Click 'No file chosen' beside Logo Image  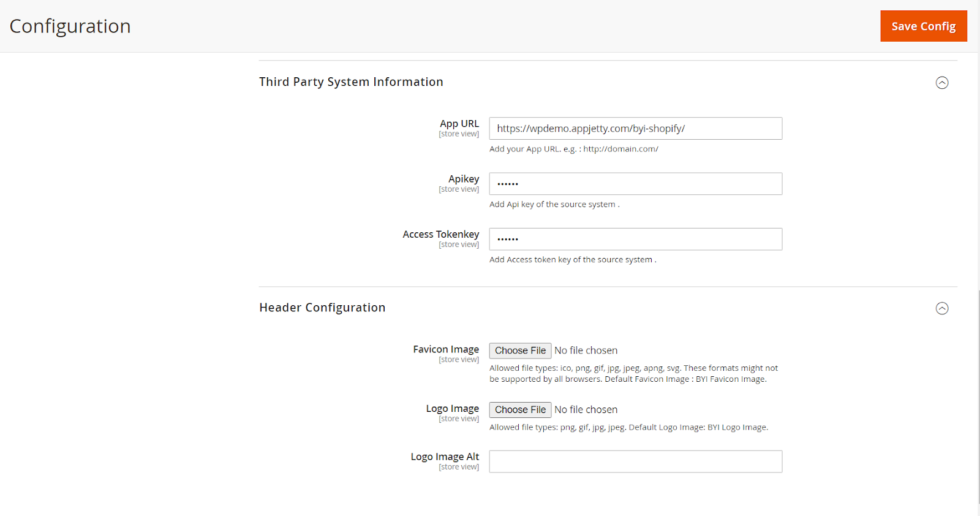pos(586,410)
